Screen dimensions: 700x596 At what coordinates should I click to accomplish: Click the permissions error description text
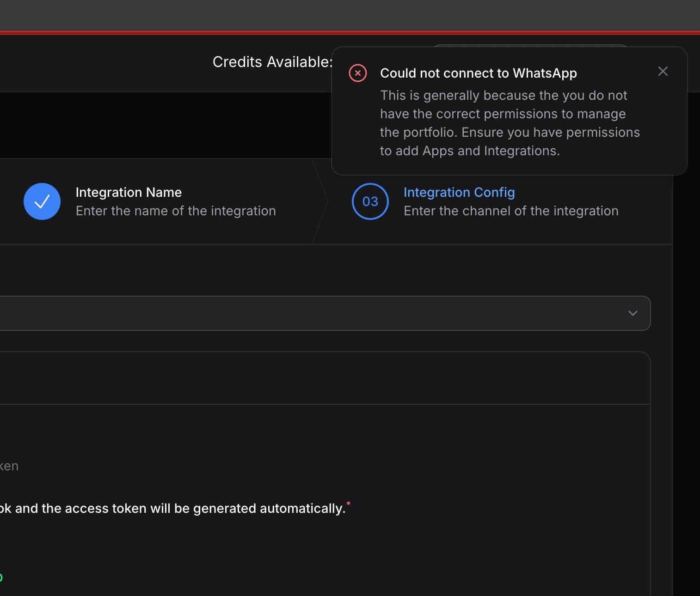pos(510,123)
